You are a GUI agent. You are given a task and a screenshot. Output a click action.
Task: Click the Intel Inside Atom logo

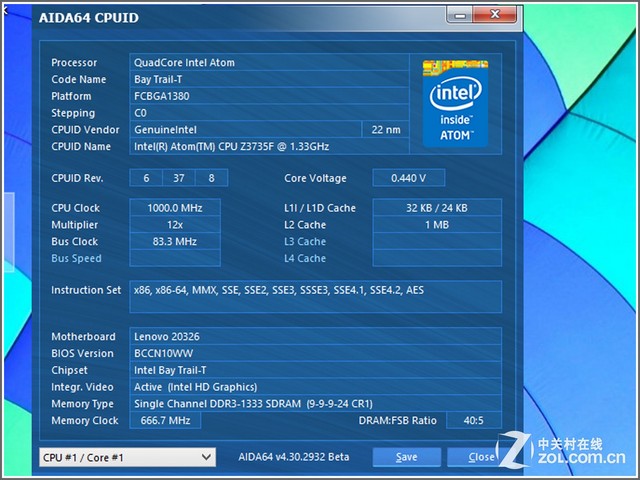coord(455,103)
